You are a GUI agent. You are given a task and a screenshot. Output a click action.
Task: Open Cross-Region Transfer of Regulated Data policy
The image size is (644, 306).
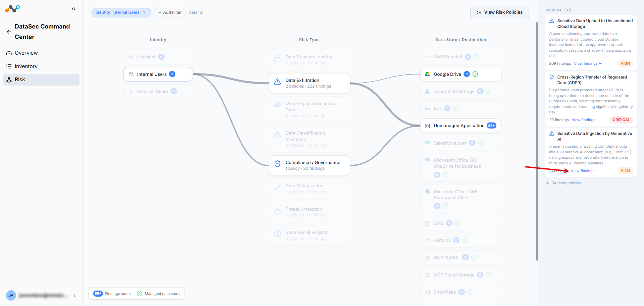[x=592, y=80]
